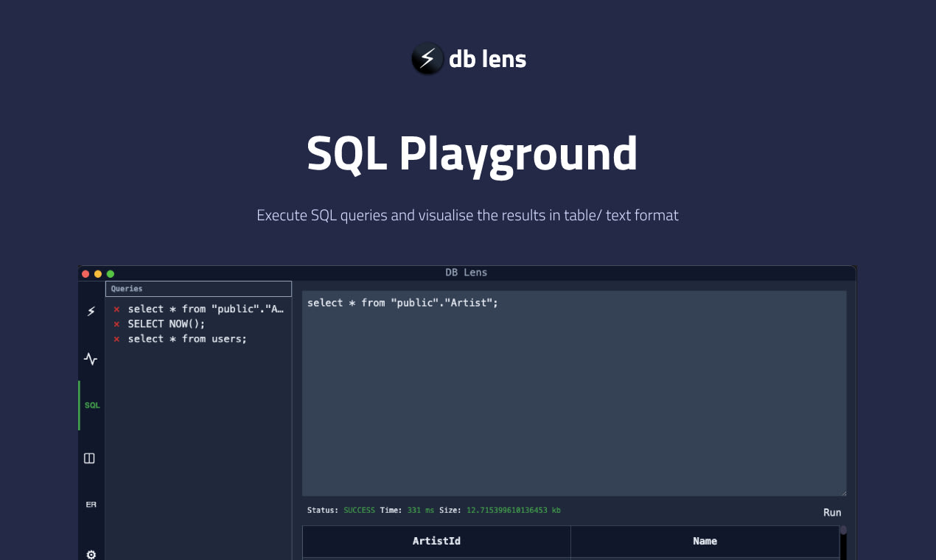
Task: Click inside the SQL query editor
Action: pyautogui.click(x=574, y=393)
